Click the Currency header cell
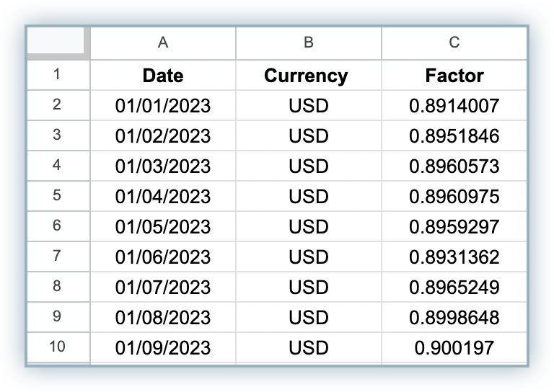This screenshot has width=554, height=392. (x=309, y=75)
